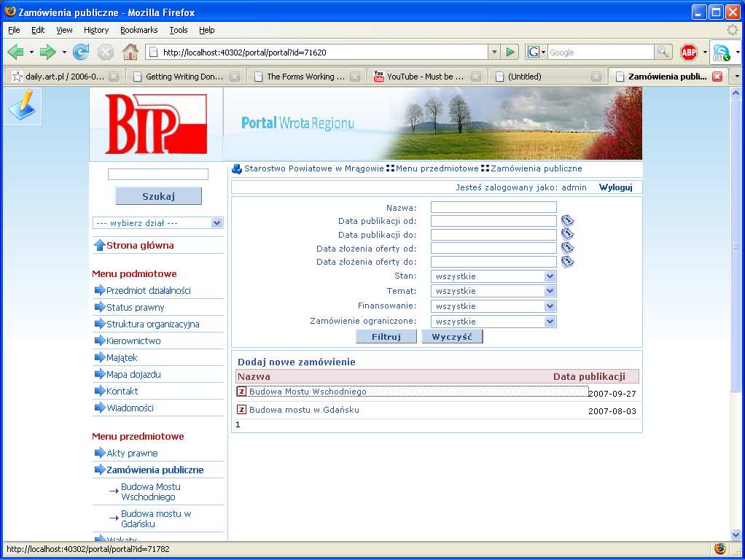
Task: Click the Google search engine selector icon
Action: click(536, 52)
